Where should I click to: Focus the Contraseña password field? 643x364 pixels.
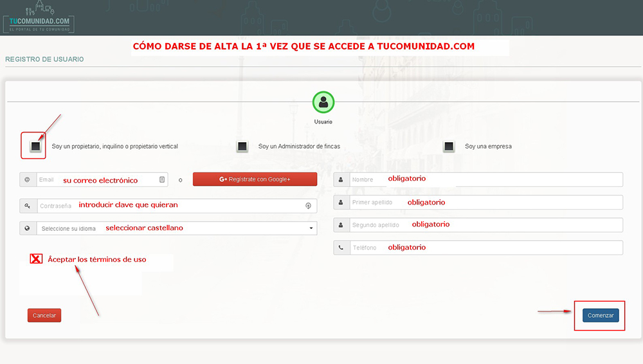[177, 206]
